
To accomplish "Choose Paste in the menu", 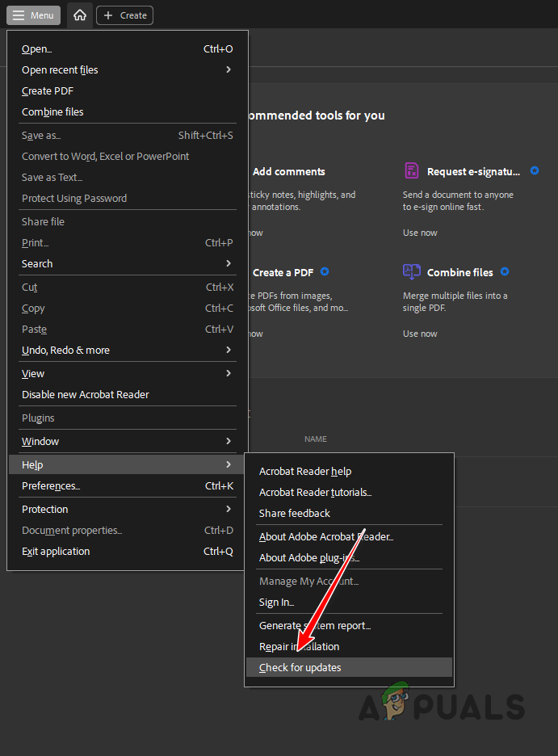I will coord(128,330).
